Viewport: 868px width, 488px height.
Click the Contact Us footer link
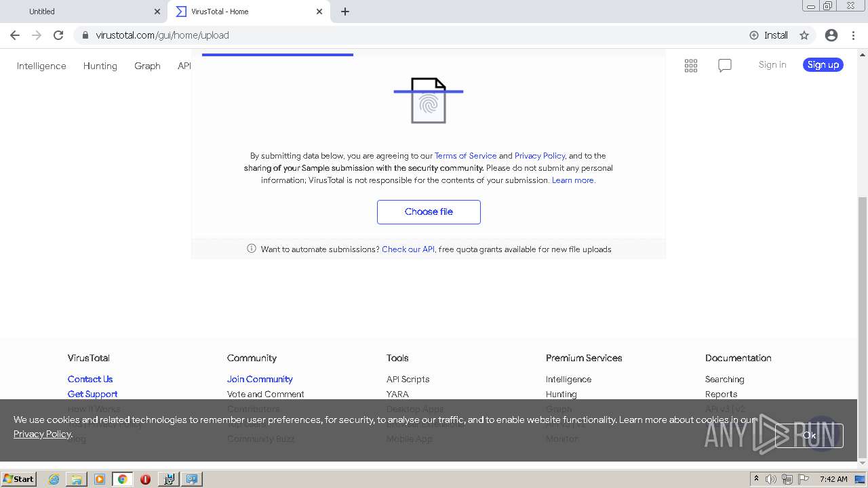click(90, 379)
